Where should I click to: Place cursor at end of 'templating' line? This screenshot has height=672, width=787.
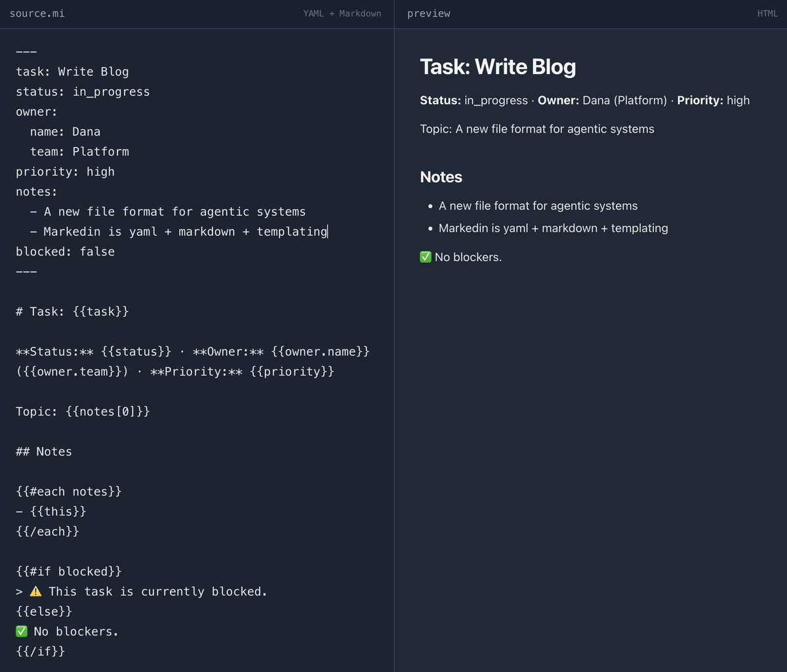click(x=327, y=231)
